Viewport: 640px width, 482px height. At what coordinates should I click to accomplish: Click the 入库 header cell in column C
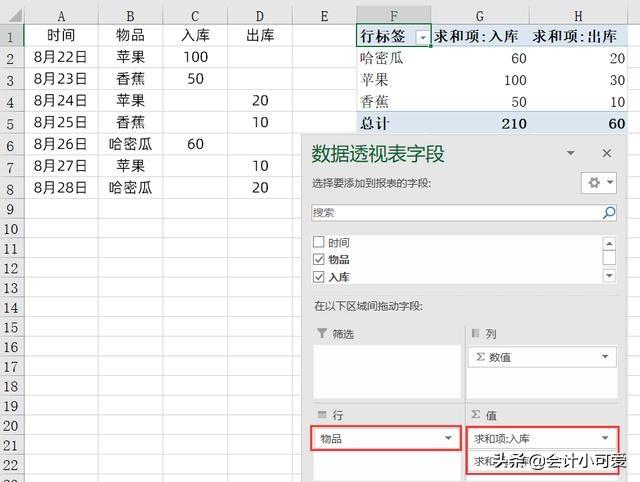195,36
